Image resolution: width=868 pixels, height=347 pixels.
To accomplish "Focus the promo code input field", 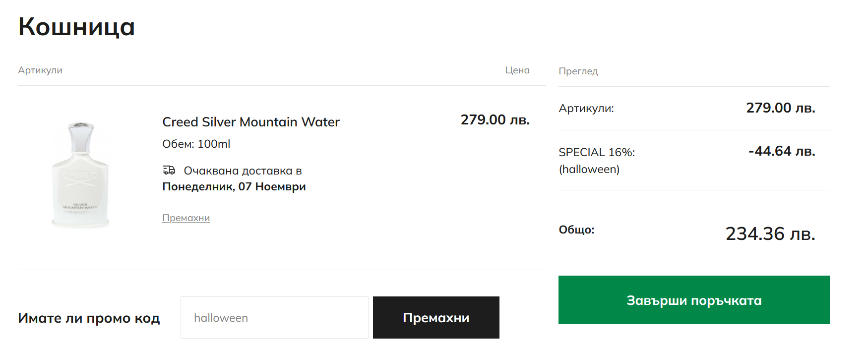I will [274, 318].
